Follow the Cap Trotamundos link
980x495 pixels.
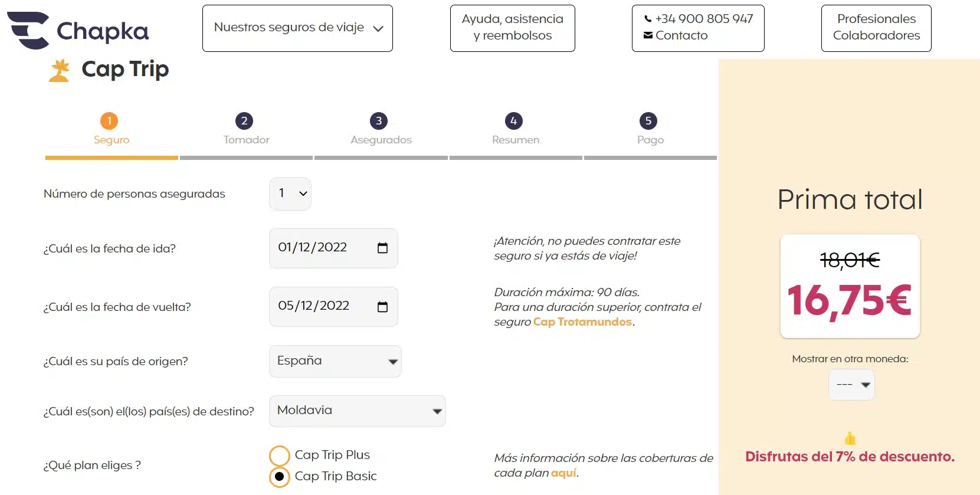click(582, 322)
